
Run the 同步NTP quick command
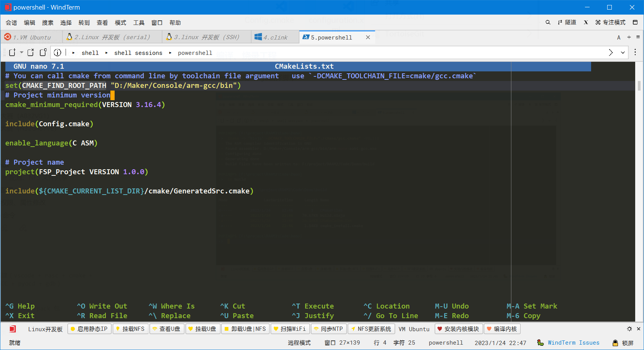pyautogui.click(x=329, y=329)
